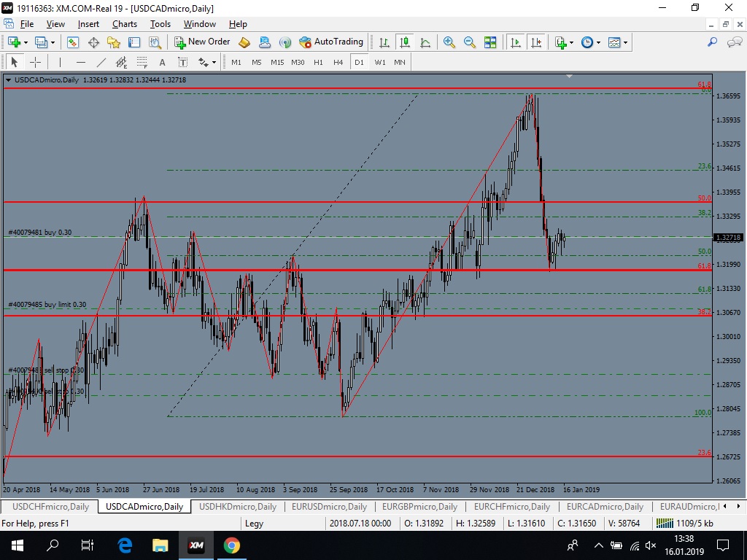This screenshot has height=560, width=747.
Task: Switch chart to M15 timeframe
Action: coord(277,63)
